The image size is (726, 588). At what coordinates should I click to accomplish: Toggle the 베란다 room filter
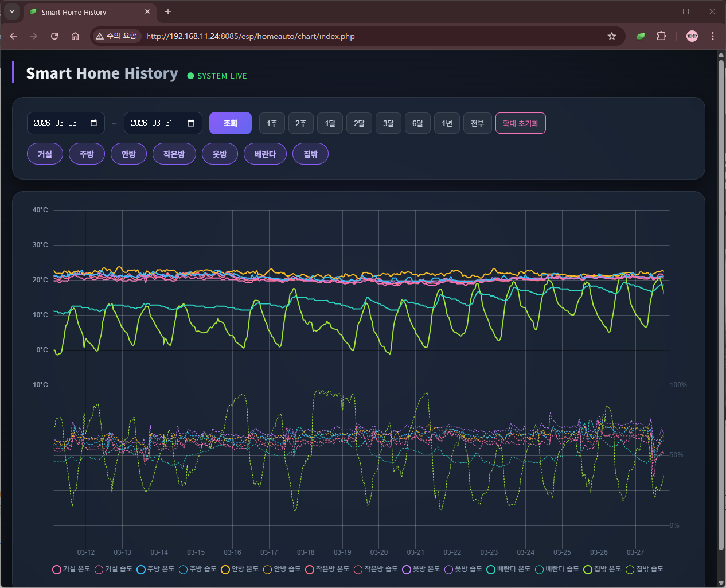[x=265, y=154]
